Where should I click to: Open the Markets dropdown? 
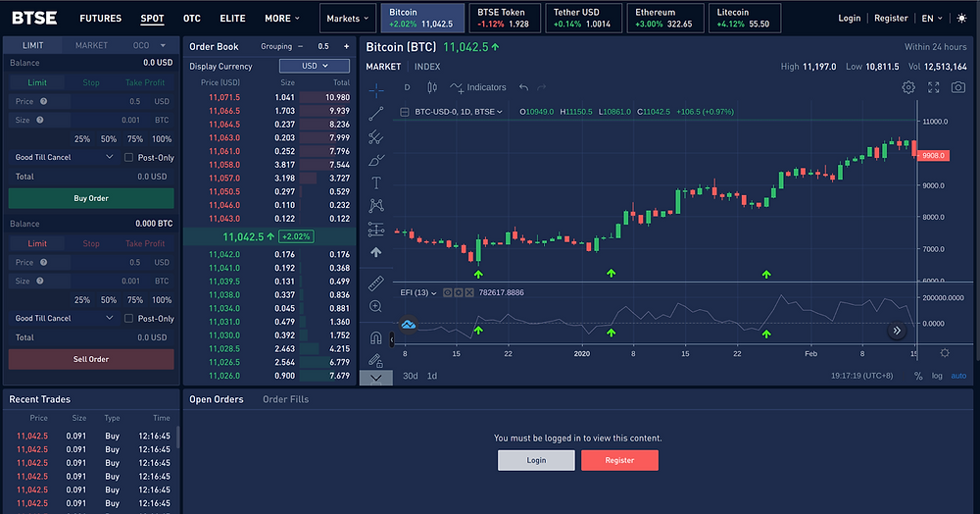tap(348, 18)
